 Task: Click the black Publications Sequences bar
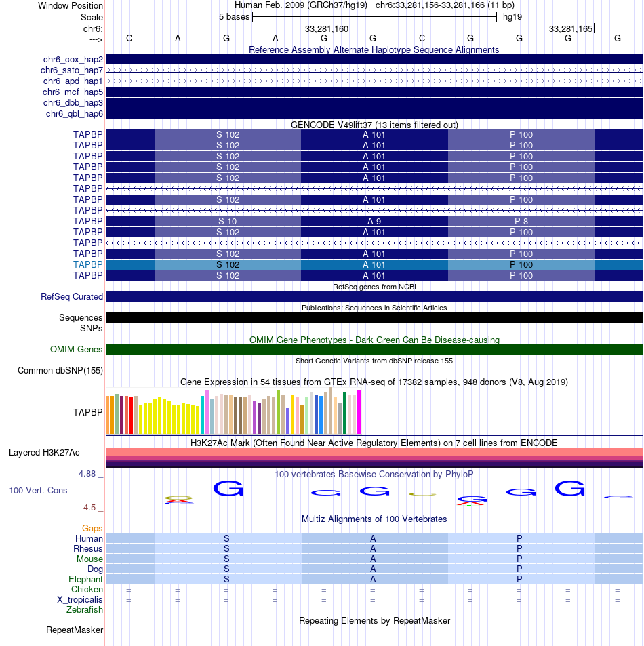point(374,318)
